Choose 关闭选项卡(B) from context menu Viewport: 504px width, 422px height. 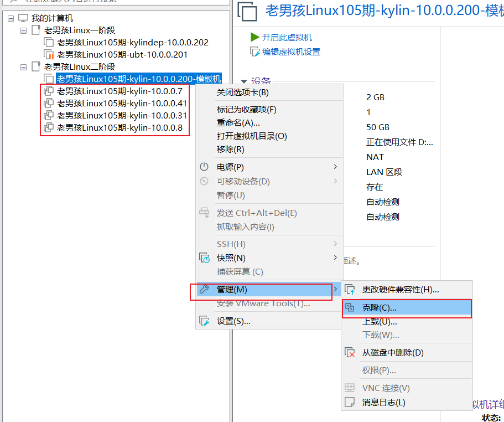click(269, 92)
